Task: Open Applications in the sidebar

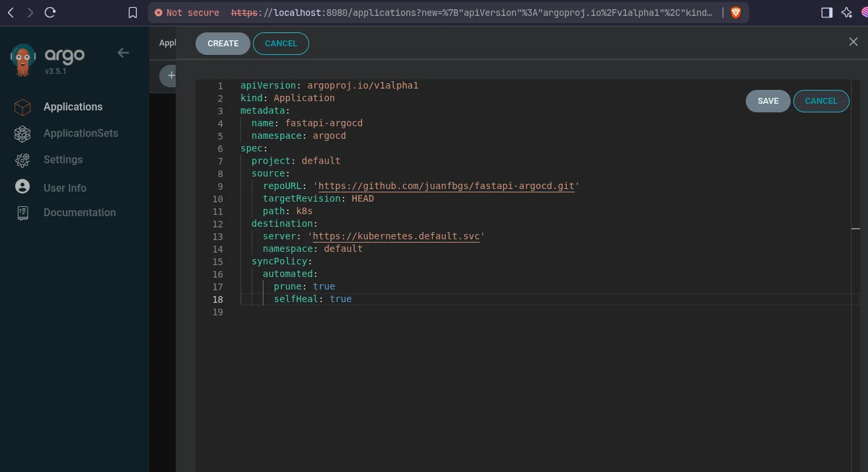Action: coord(73,107)
